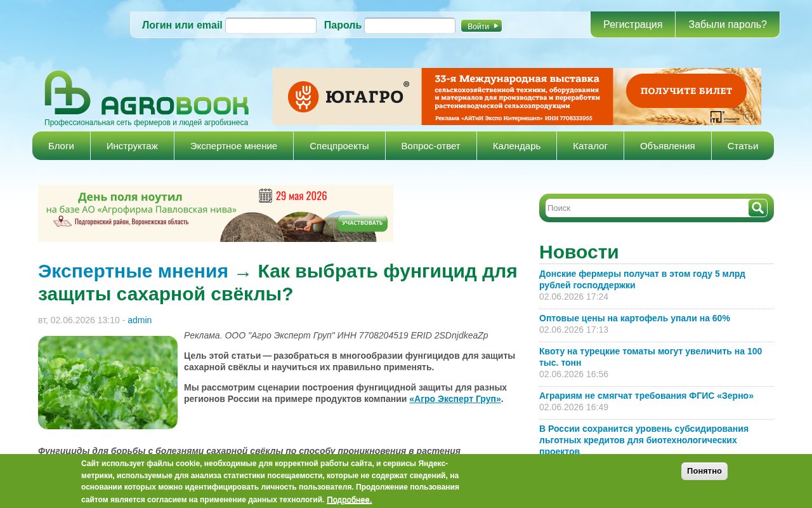Click the sugar beet article thumbnail
812x508 pixels.
(108, 382)
